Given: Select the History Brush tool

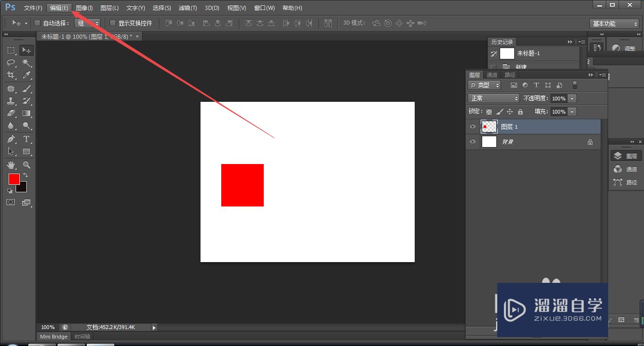Looking at the screenshot, I should click(26, 101).
